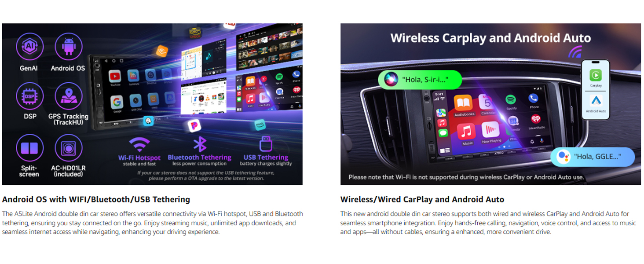Click the USB Tethering icon

coord(266,144)
